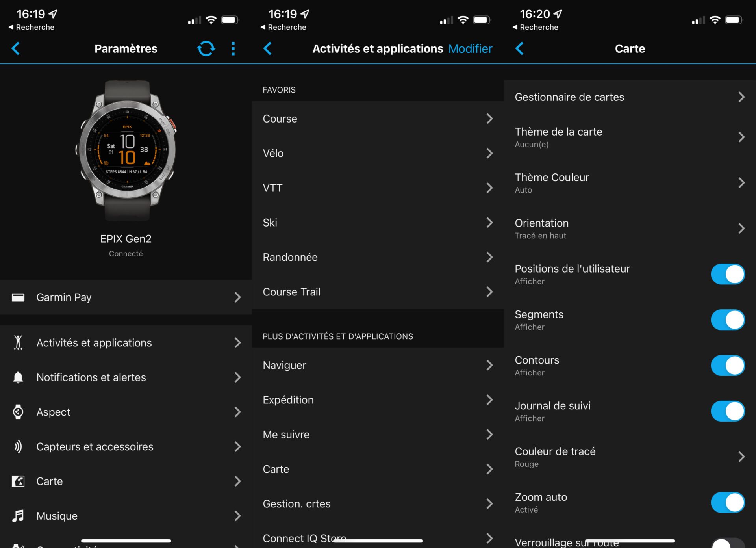Screen dimensions: 756x548
Task: Expand Gestionnaire de cartes chevron
Action: pyautogui.click(x=741, y=97)
